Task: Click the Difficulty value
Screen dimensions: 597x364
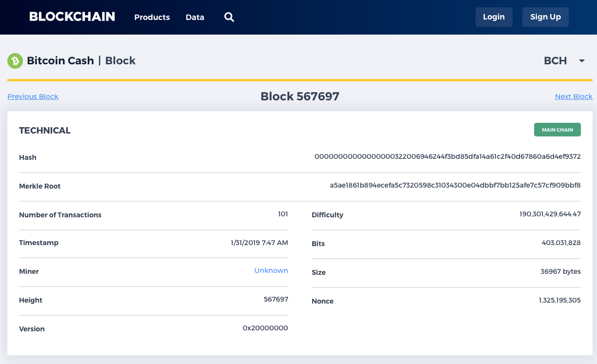Action: click(x=550, y=214)
